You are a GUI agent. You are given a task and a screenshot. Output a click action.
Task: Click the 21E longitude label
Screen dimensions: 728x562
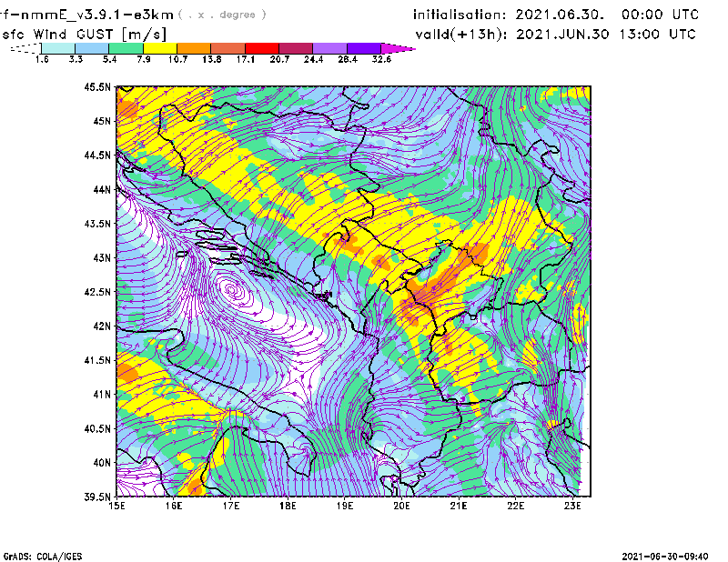[459, 506]
